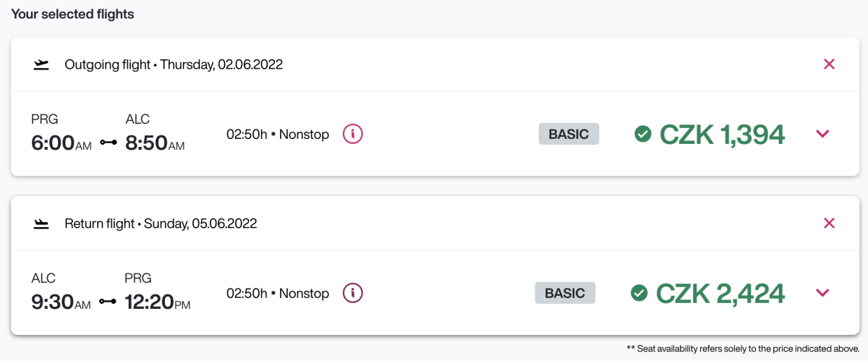Remove the return flight with X

click(x=829, y=224)
